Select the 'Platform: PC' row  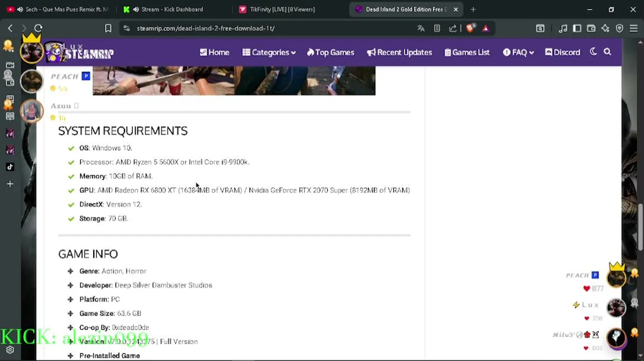click(x=99, y=299)
